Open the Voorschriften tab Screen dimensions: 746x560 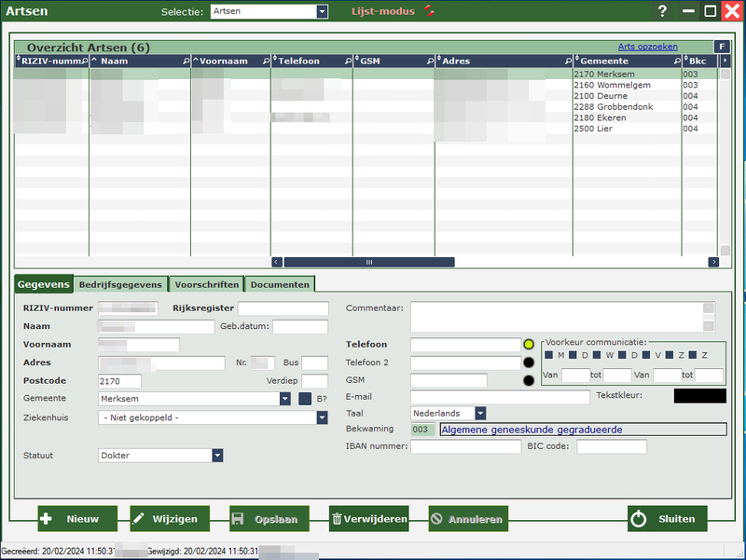coord(207,284)
